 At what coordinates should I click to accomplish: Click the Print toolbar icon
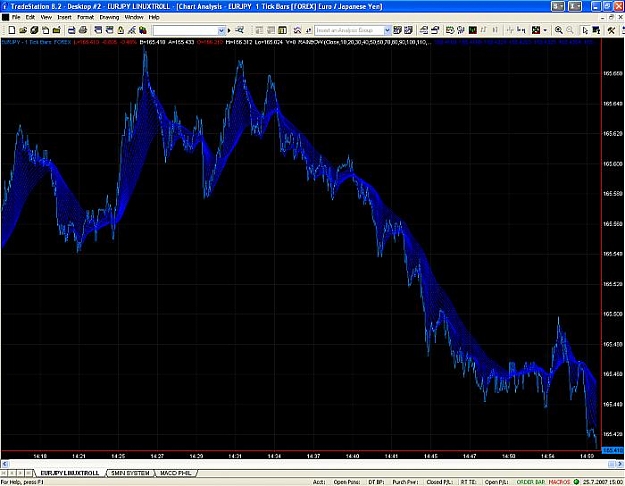[83, 30]
